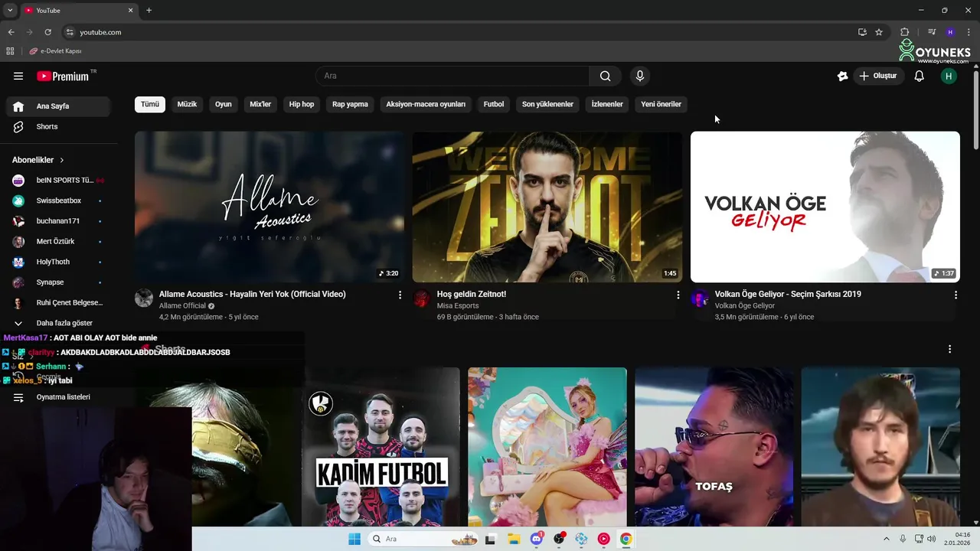Open the YouTube hamburger guide menu
Image resolution: width=980 pixels, height=551 pixels.
18,76
